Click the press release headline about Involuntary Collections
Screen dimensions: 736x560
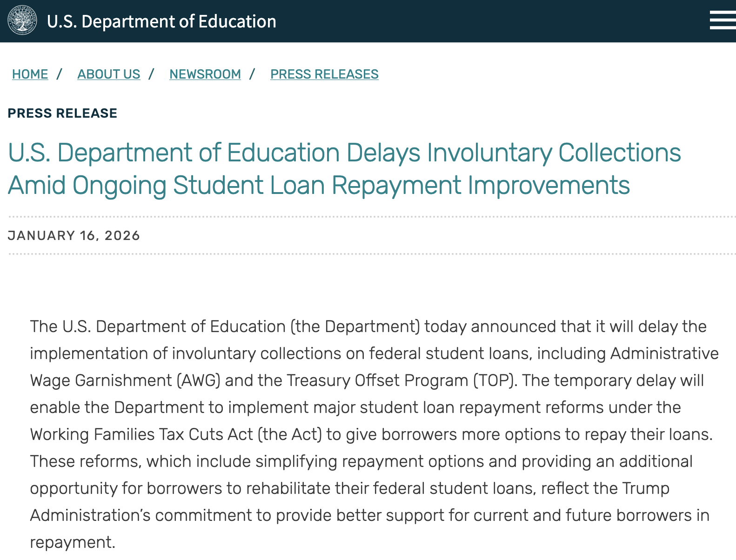[344, 169]
